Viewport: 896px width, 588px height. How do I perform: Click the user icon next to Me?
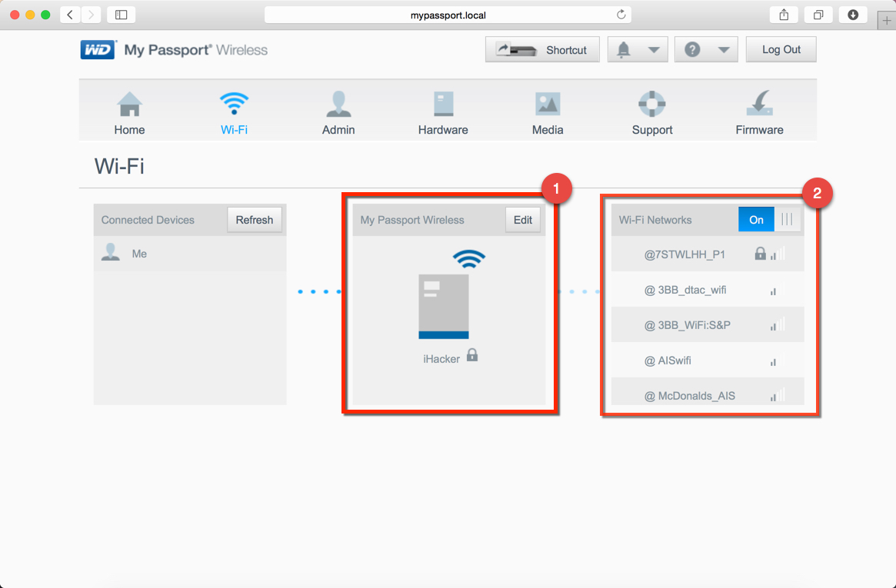[110, 252]
